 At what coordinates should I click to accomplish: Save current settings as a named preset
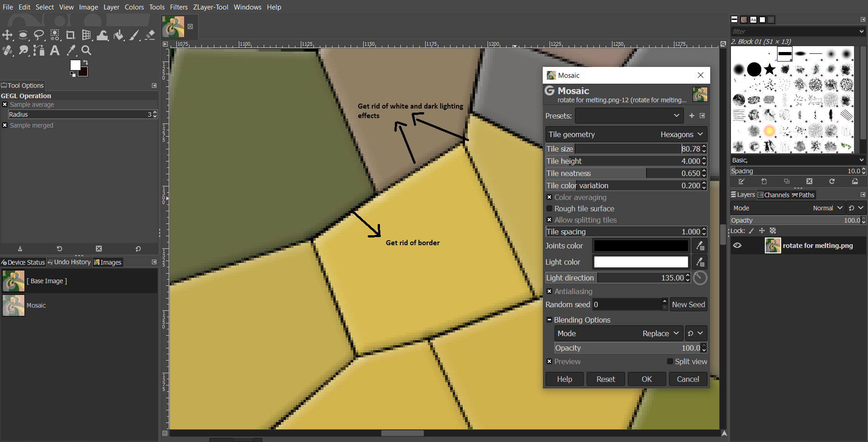point(692,116)
